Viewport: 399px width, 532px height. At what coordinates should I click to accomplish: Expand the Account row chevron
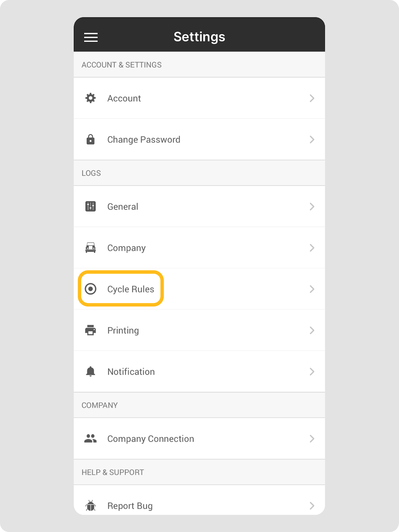pos(312,98)
